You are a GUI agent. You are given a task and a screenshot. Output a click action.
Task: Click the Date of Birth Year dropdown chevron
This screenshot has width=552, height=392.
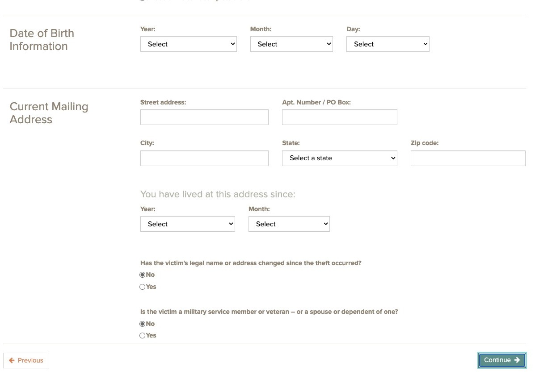[232, 44]
